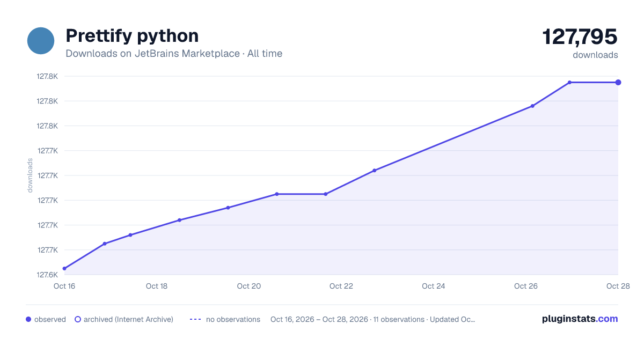Click the rotated 'downloads' y-axis label
This screenshot has height=338, width=644.
click(30, 175)
